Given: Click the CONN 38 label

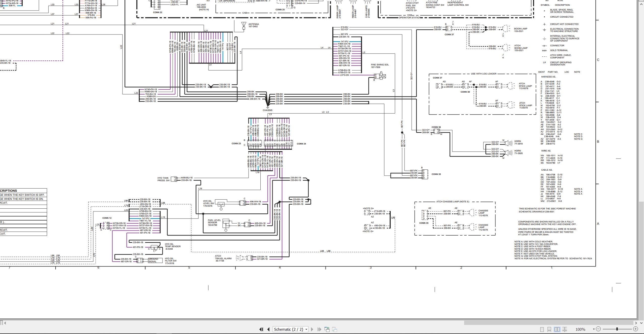Looking at the screenshot, I should tap(465, 92).
